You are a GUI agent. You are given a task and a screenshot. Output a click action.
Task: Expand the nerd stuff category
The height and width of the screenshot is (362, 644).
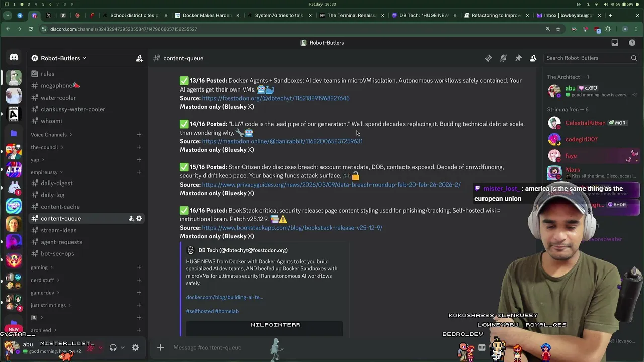[45, 280]
